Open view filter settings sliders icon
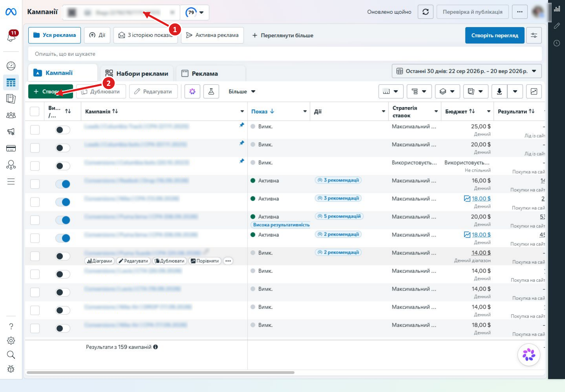 (x=534, y=35)
